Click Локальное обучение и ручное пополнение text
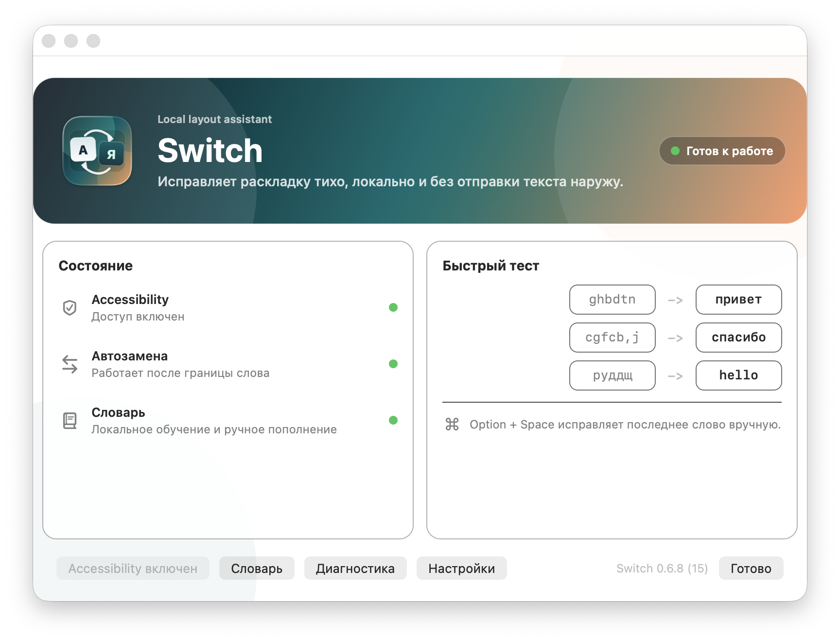 point(214,429)
